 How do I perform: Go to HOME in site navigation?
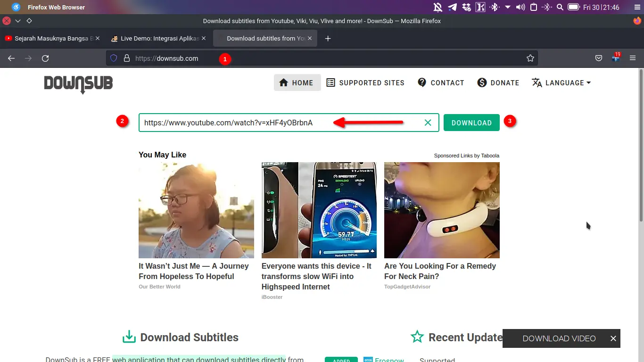(297, 82)
